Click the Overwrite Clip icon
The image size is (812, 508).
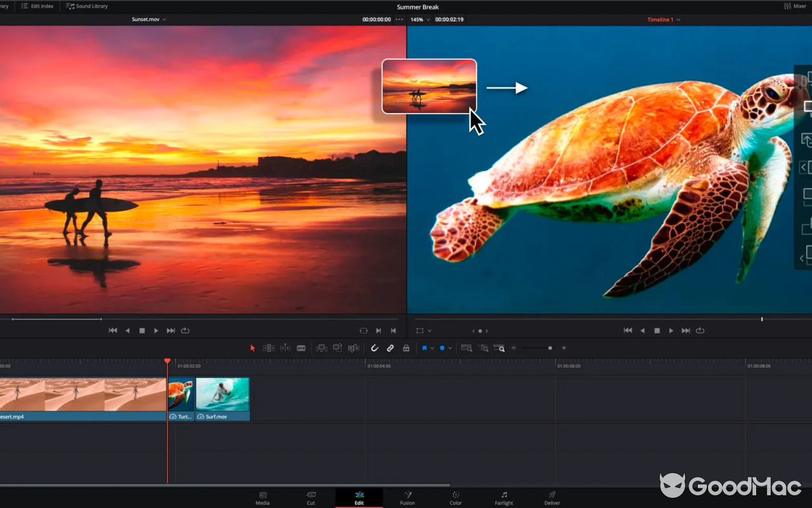[x=337, y=347]
